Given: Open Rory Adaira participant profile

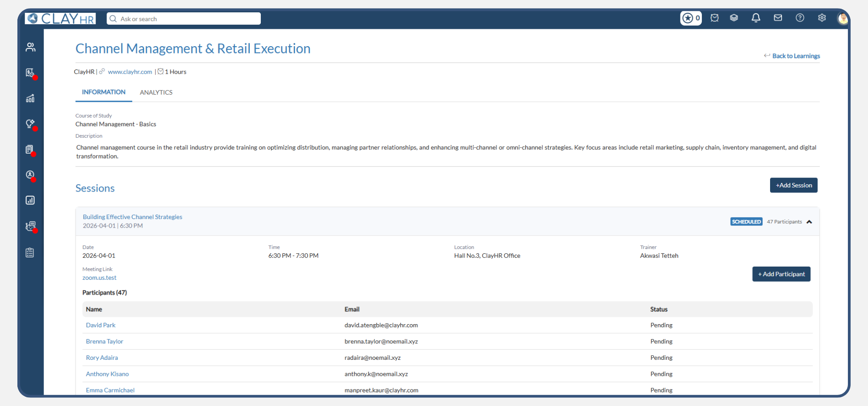Looking at the screenshot, I should point(102,358).
